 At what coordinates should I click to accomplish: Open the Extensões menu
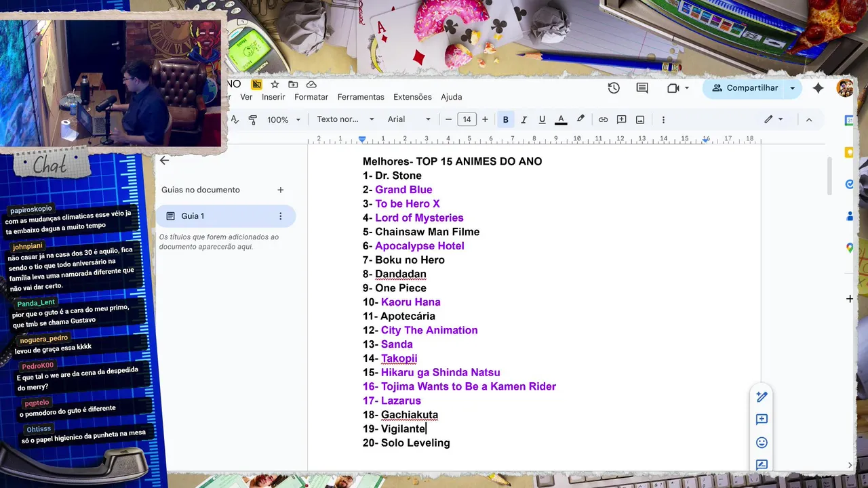pyautogui.click(x=412, y=97)
